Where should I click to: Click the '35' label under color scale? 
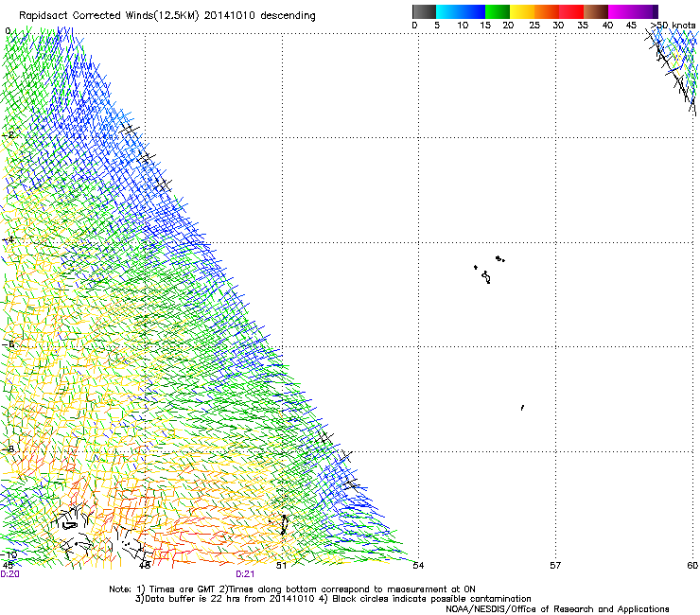tap(583, 26)
